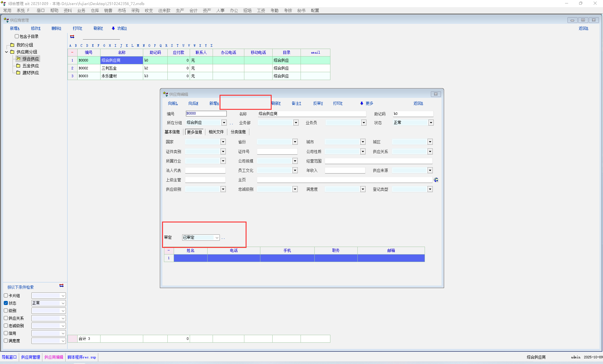
Task: Collapse the 供应商分组 tree node
Action: tap(7, 52)
